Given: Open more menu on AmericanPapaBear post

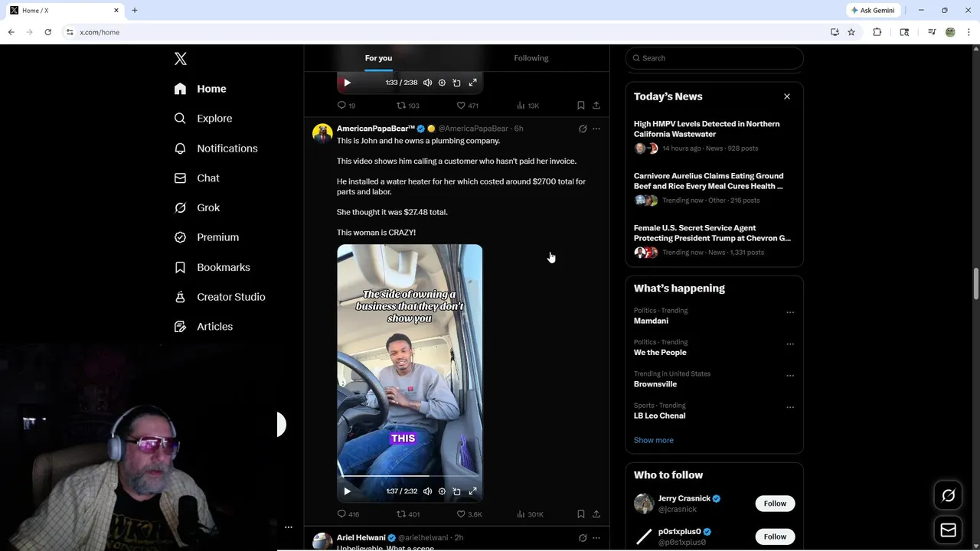Looking at the screenshot, I should [596, 129].
